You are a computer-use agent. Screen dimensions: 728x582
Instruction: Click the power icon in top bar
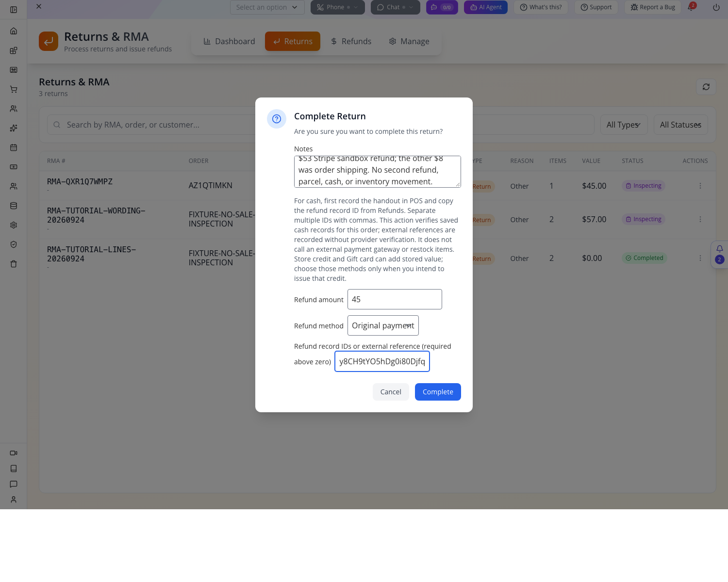[716, 7]
